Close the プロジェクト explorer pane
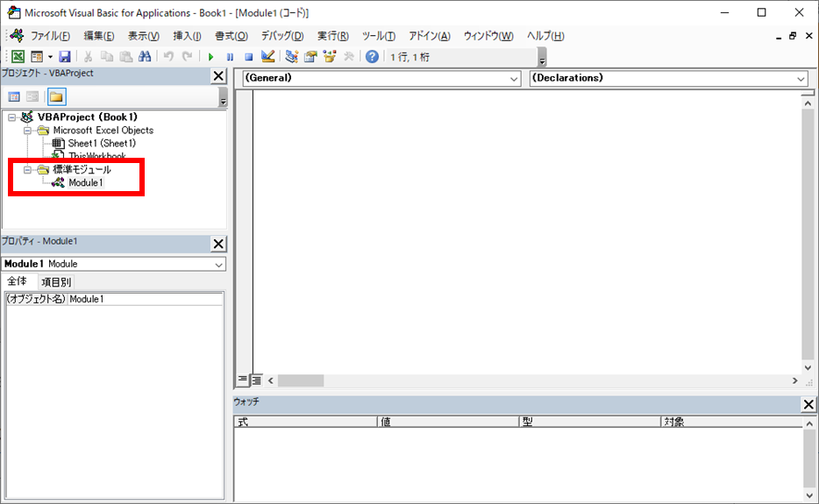This screenshot has height=504, width=819. pyautogui.click(x=218, y=76)
